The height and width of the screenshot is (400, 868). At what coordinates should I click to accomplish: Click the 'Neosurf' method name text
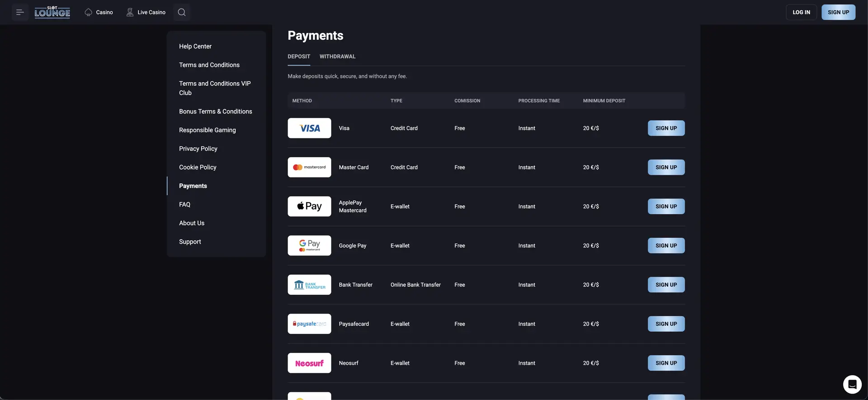(349, 363)
